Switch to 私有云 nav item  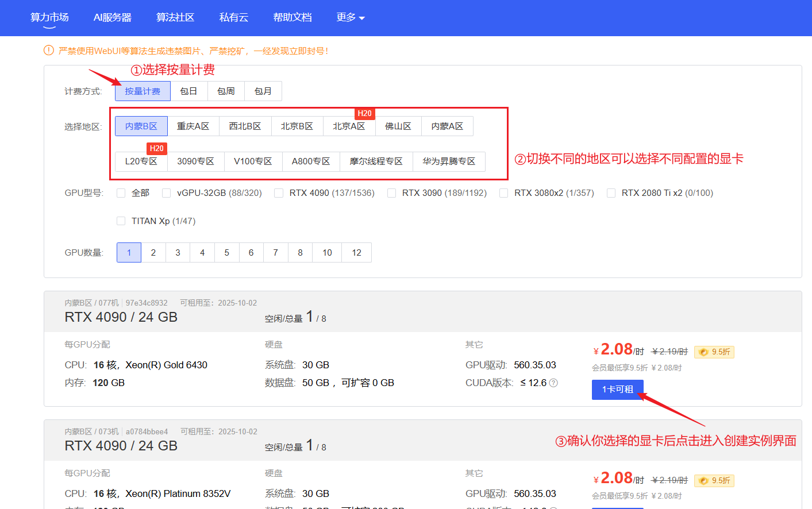tap(234, 17)
